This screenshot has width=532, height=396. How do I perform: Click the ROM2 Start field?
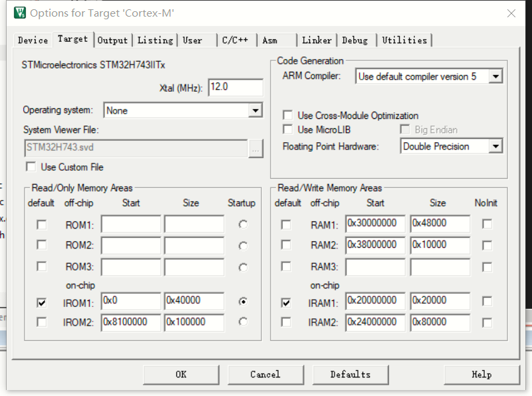(130, 245)
